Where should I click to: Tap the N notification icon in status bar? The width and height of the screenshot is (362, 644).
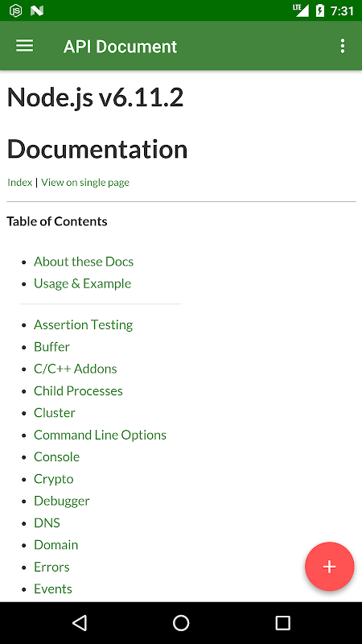tap(37, 10)
